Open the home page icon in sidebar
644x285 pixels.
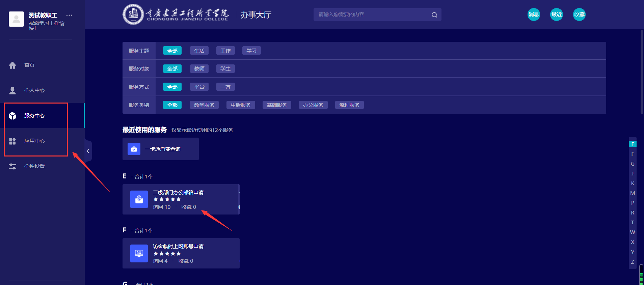pyautogui.click(x=12, y=65)
